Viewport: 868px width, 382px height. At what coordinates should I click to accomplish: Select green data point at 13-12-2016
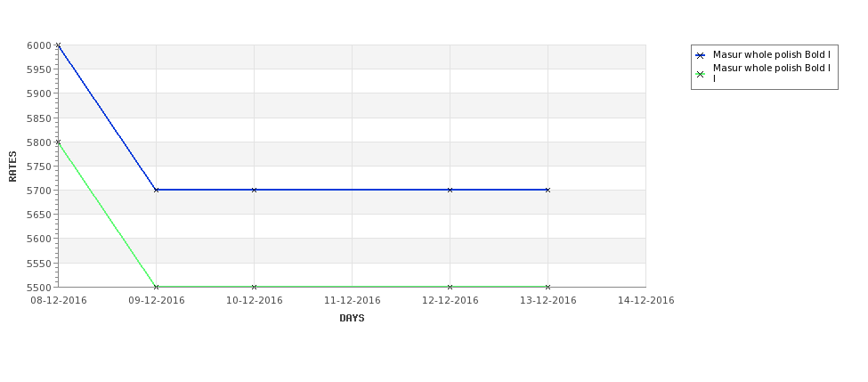tap(548, 287)
